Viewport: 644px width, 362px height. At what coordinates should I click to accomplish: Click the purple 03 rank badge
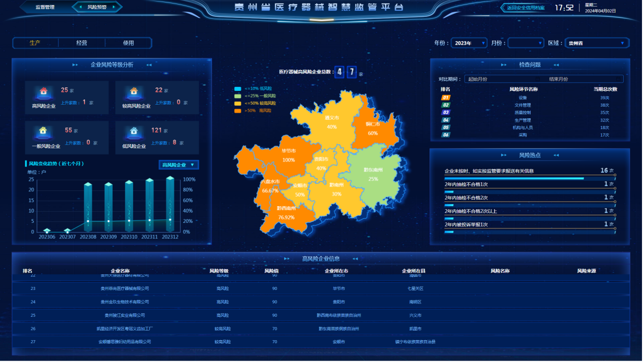(446, 113)
